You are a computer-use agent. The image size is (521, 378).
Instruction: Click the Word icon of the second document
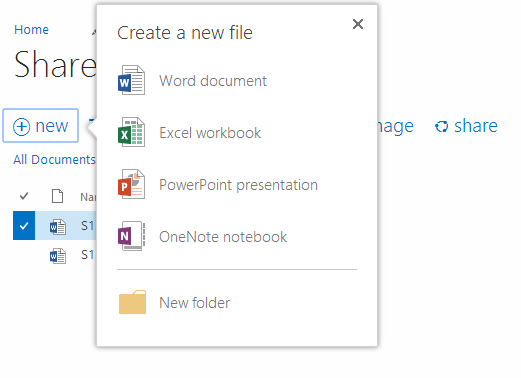(58, 256)
